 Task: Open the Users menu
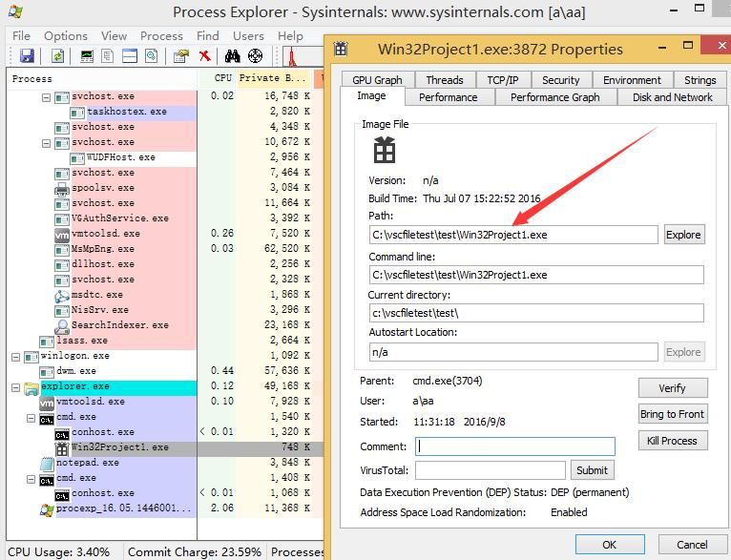click(248, 36)
